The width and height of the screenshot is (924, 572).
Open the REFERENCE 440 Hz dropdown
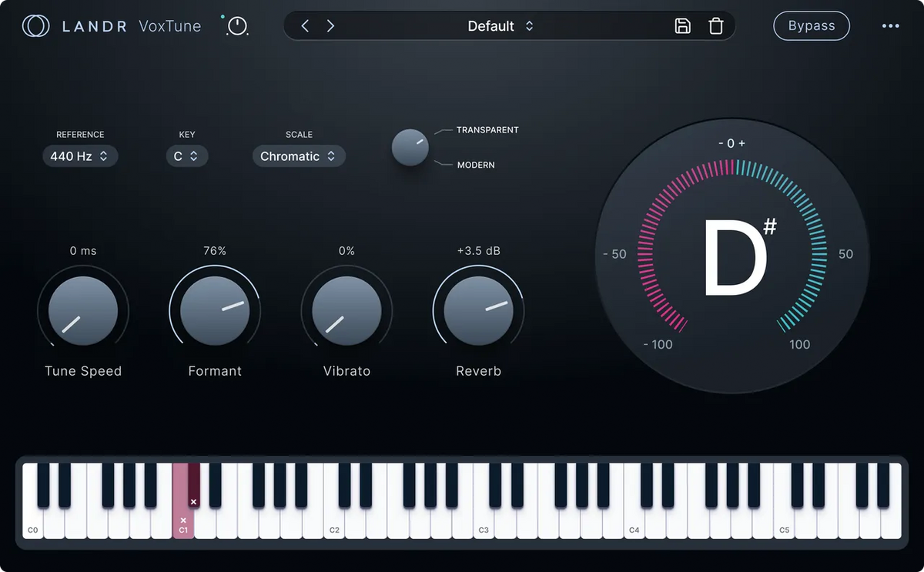point(80,156)
